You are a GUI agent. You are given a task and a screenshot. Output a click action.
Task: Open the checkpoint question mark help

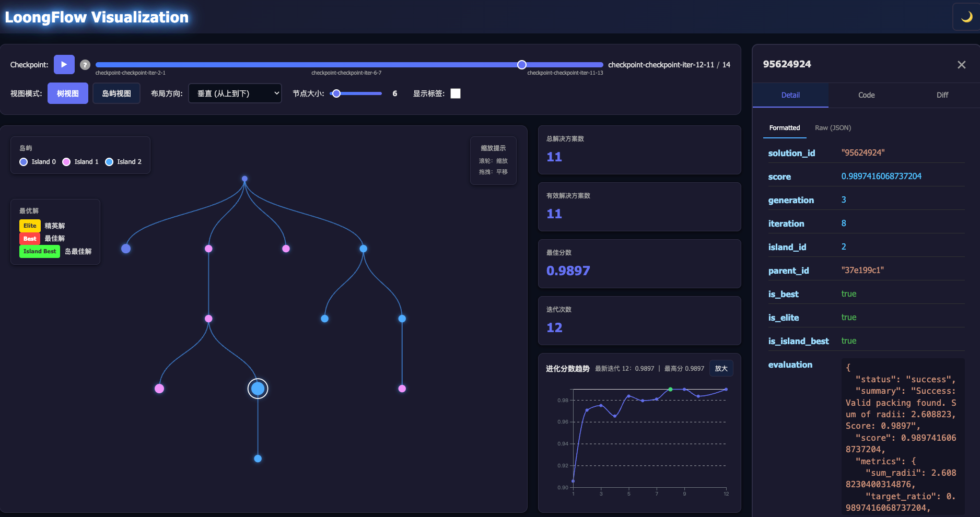85,64
